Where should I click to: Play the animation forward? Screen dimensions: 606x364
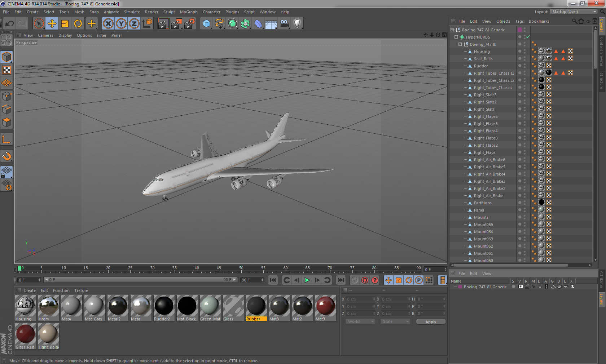pos(307,280)
